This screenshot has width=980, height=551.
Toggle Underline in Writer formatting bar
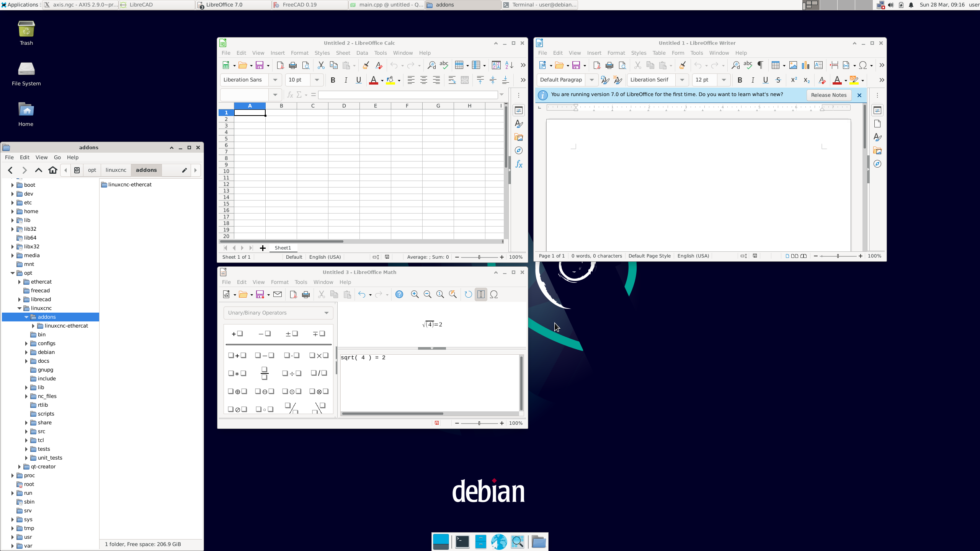pyautogui.click(x=766, y=80)
